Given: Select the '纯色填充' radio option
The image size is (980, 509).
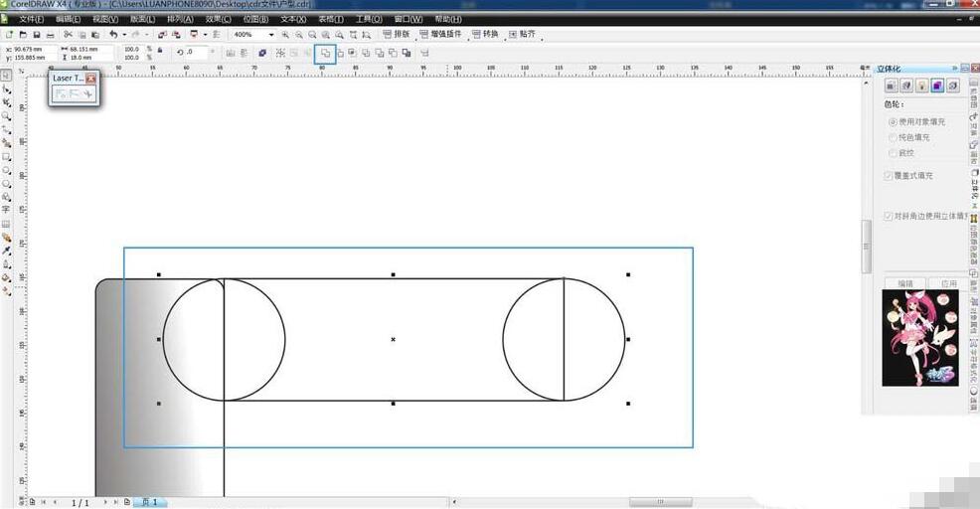Looking at the screenshot, I should point(892,137).
